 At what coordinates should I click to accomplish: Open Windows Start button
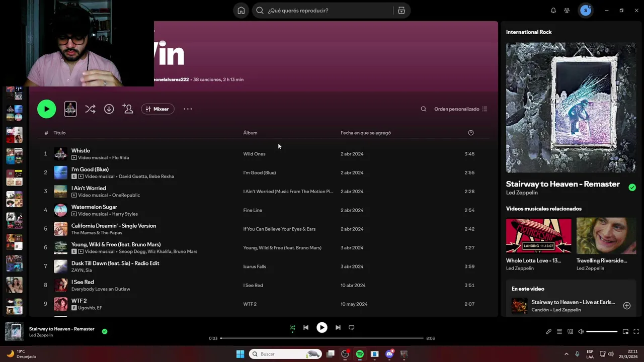(x=240, y=354)
